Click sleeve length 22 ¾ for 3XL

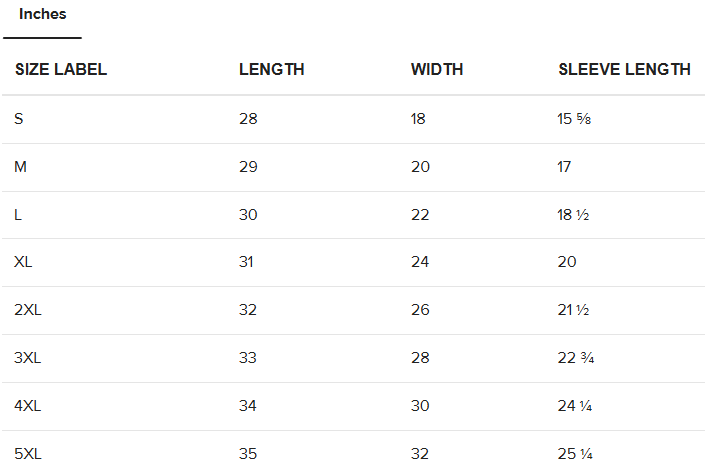coord(576,358)
